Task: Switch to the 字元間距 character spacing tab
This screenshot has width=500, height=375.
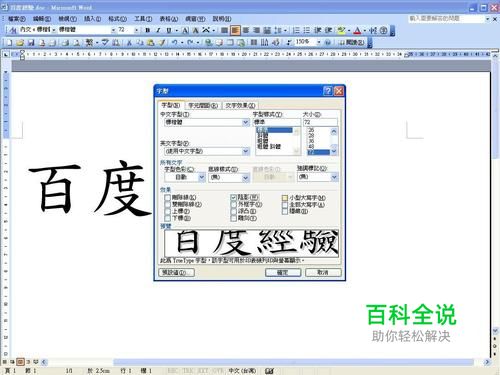Action: coord(203,105)
